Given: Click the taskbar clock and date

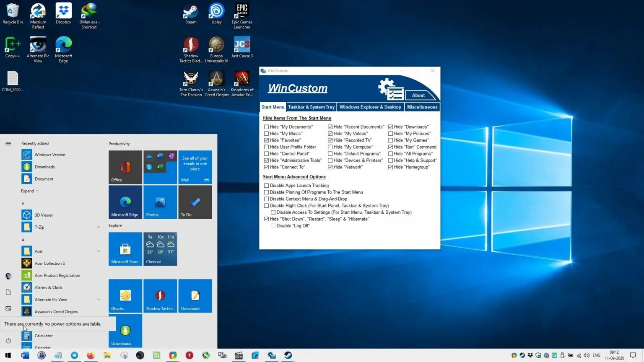Looking at the screenshot, I should tap(614, 355).
